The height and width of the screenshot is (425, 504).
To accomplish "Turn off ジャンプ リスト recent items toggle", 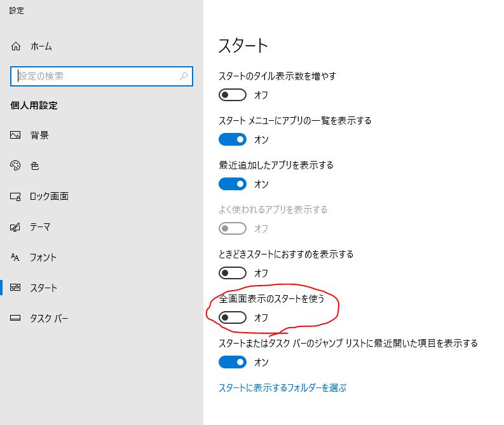I will [232, 362].
